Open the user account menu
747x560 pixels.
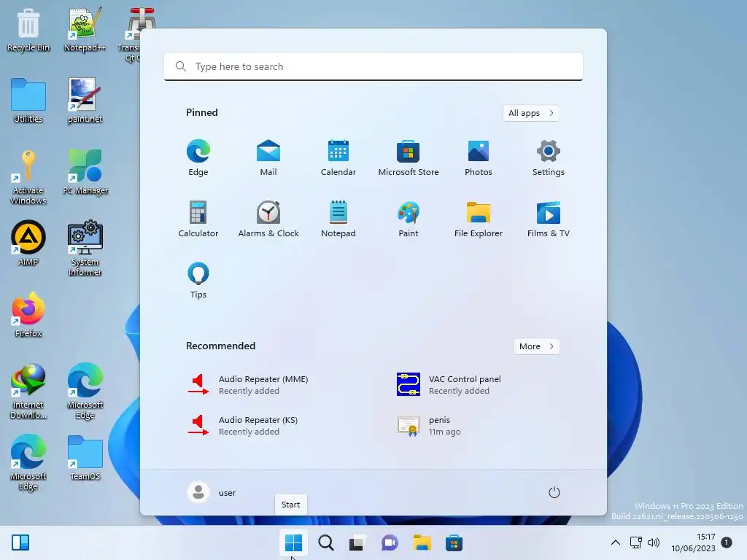pos(212,492)
